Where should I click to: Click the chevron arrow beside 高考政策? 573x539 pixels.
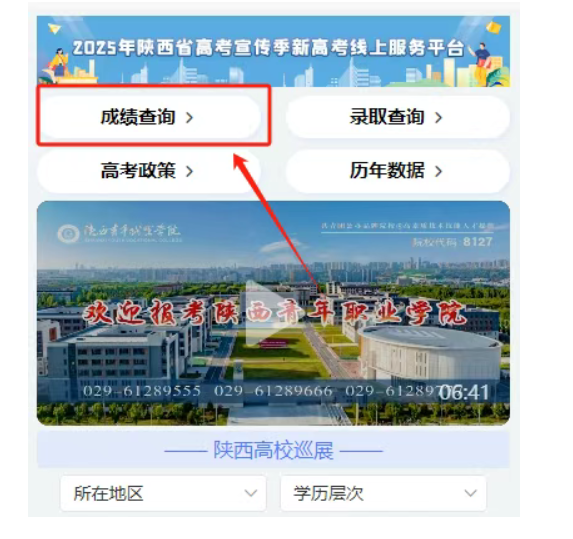click(x=189, y=171)
